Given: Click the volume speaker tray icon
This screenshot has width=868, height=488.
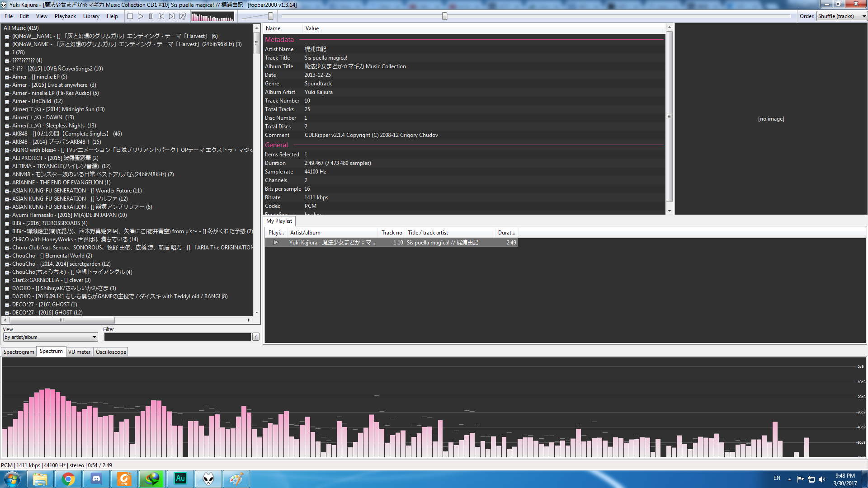Looking at the screenshot, I should pyautogui.click(x=822, y=479).
